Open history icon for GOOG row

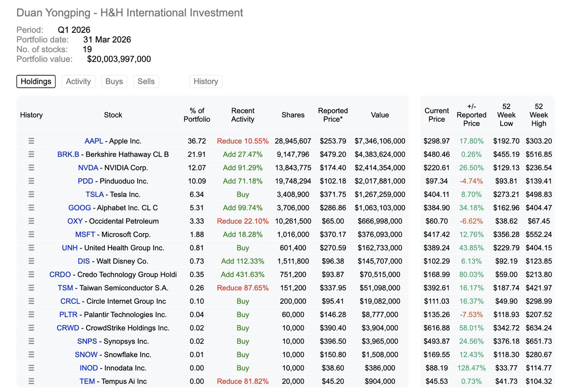(31, 208)
